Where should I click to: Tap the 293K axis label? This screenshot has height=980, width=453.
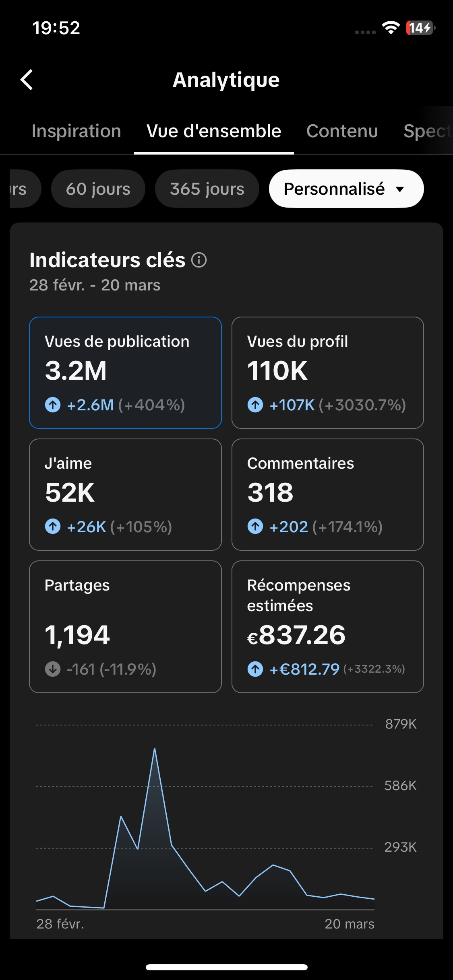click(x=401, y=847)
